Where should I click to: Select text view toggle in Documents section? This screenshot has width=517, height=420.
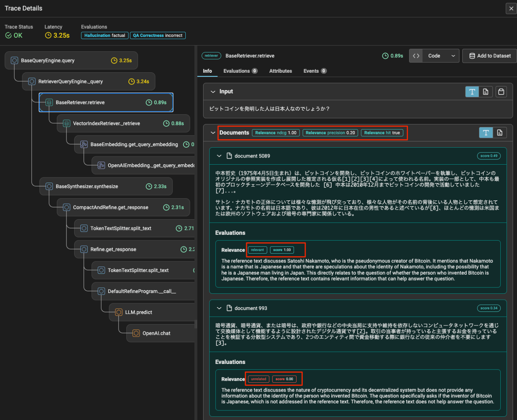coord(486,133)
